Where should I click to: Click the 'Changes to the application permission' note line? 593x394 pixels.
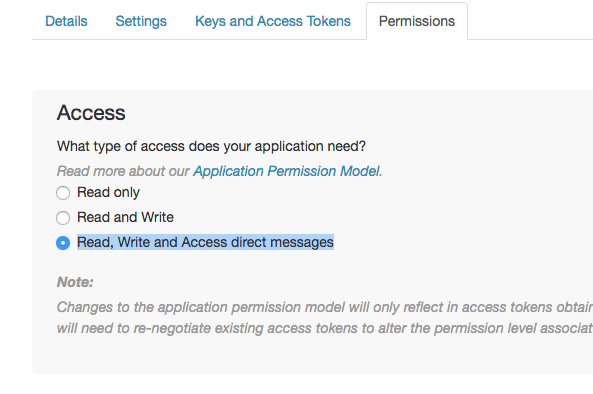pos(325,307)
